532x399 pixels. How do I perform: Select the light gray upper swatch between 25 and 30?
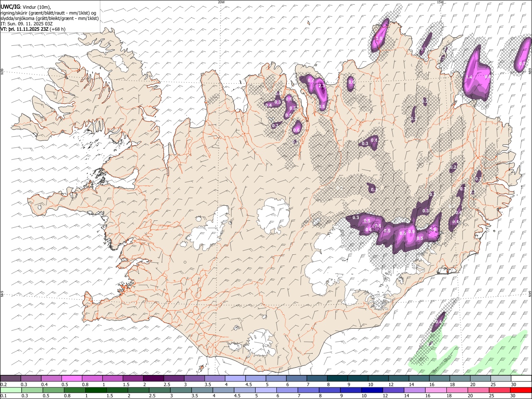point(500,379)
